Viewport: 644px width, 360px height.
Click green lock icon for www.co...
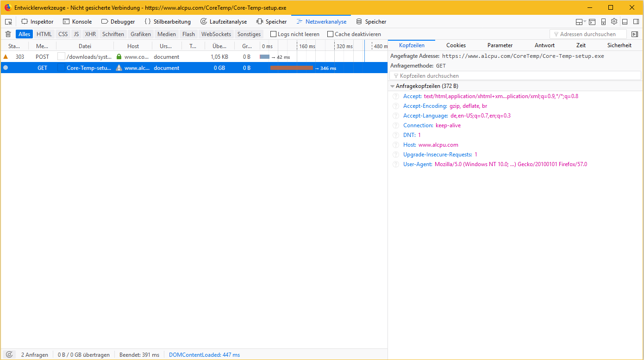[119, 57]
